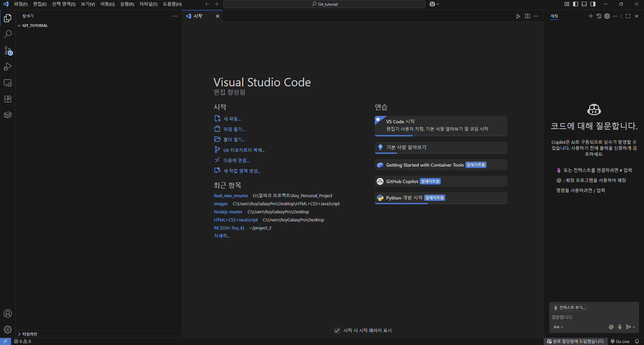Open the Manage gear in activity bar
This screenshot has width=644, height=345.
(8, 330)
